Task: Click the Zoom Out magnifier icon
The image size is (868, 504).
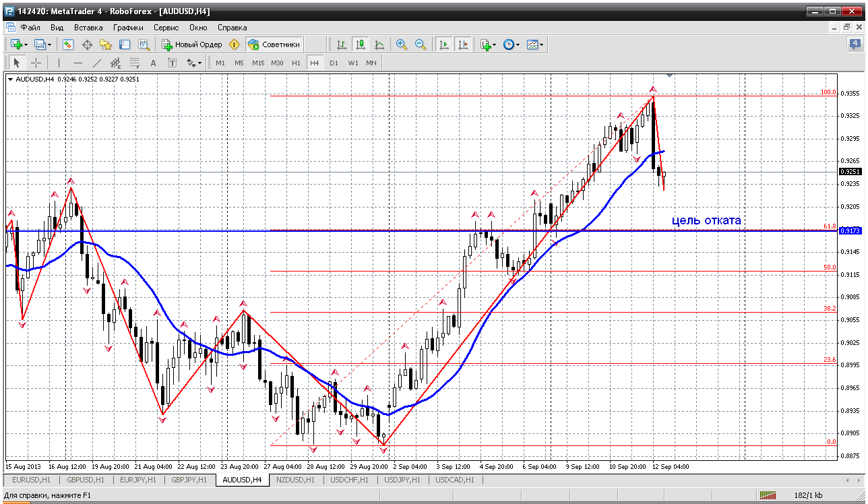Action: coord(421,44)
